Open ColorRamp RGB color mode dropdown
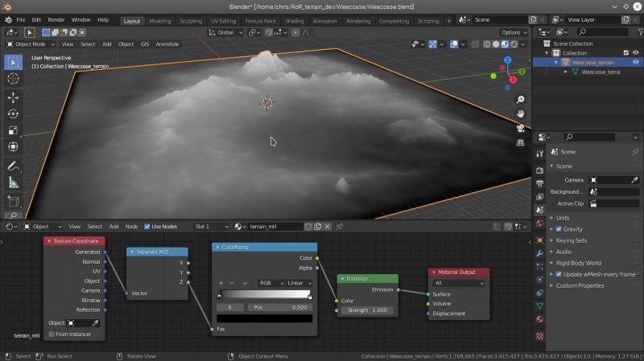 [x=271, y=283]
